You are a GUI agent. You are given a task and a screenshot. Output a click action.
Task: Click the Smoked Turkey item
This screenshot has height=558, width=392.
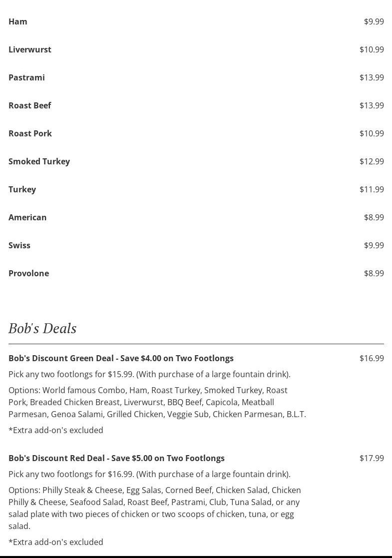point(39,161)
